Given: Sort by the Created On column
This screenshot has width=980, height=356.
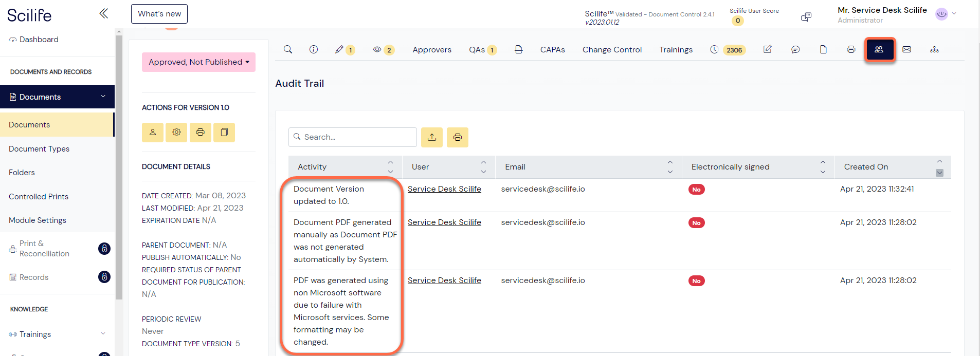Looking at the screenshot, I should pos(893,167).
